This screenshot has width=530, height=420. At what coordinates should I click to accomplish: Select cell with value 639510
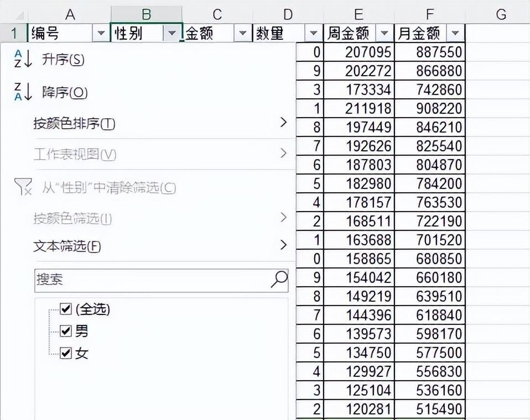[x=430, y=296]
